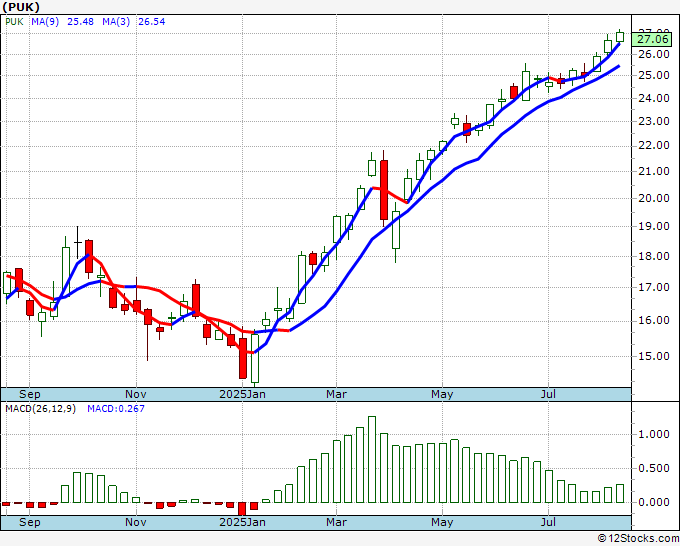Click 2025Jan on the MACD panel date axis
This screenshot has height=546, width=680.
point(242,522)
